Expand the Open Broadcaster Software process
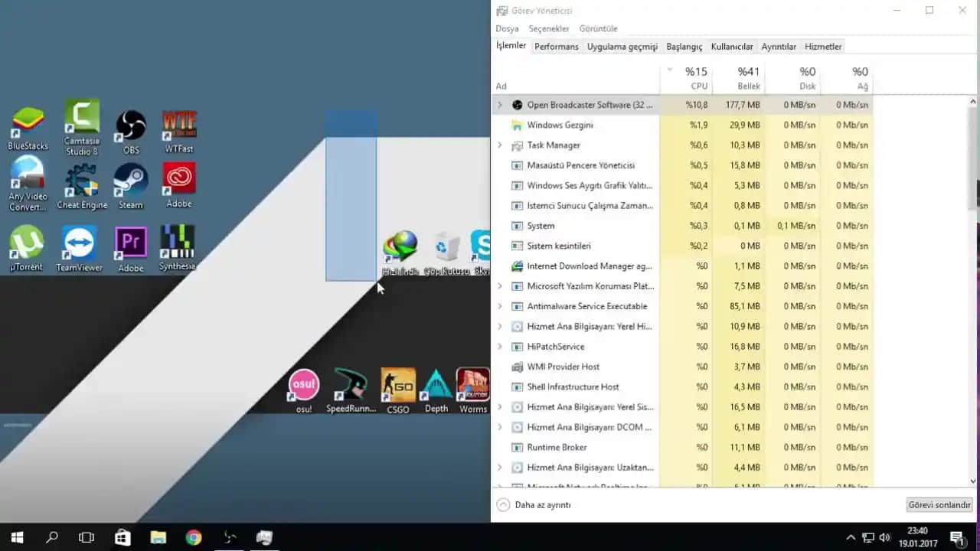Viewport: 980px width, 551px height. tap(499, 104)
